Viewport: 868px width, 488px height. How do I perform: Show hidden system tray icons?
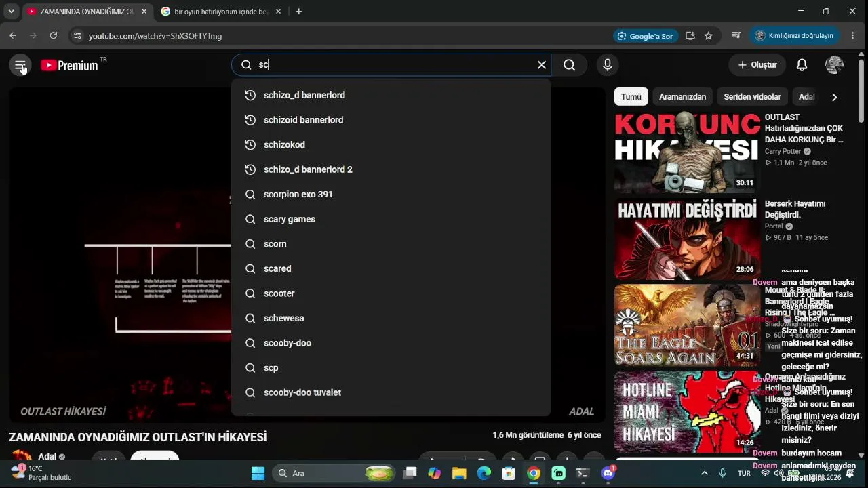pos(704,473)
